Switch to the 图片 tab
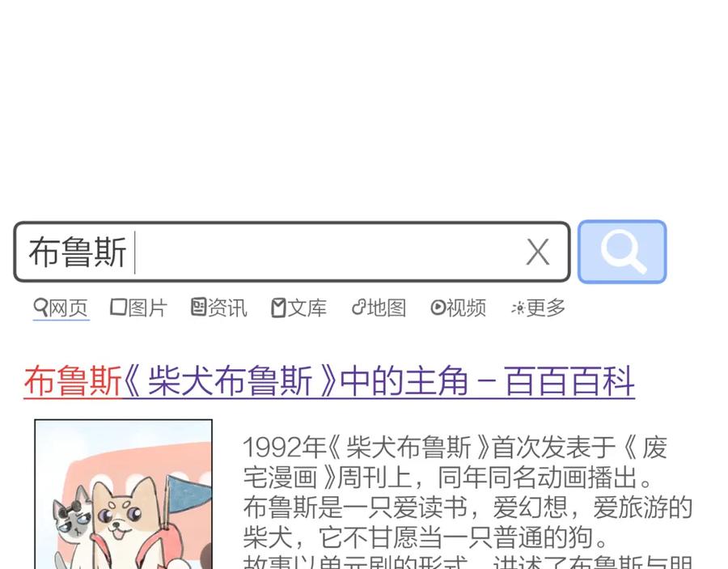 click(138, 308)
